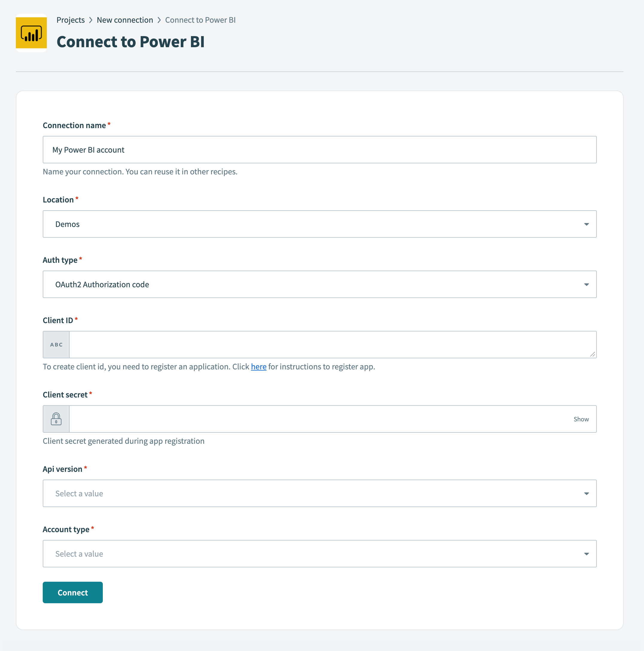The image size is (644, 651).
Task: Click the Power BI logo icon
Action: 31,33
